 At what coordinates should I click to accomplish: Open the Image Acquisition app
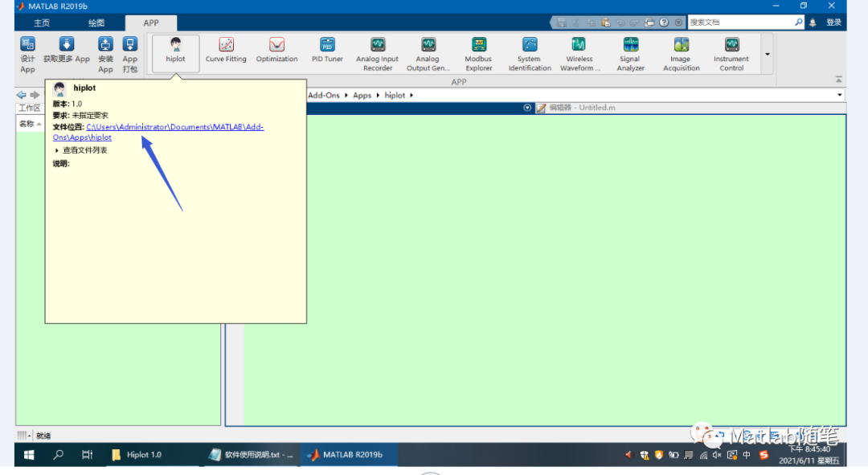pyautogui.click(x=682, y=55)
